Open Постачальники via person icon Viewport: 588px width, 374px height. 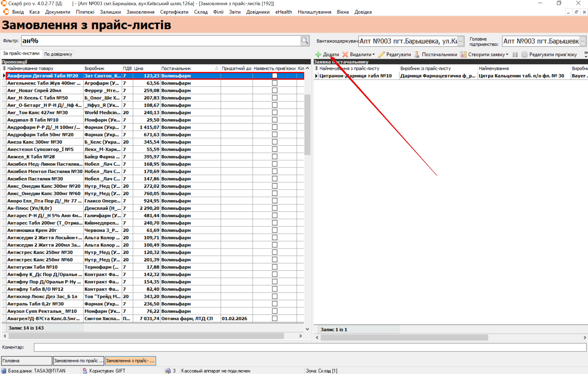tap(417, 54)
